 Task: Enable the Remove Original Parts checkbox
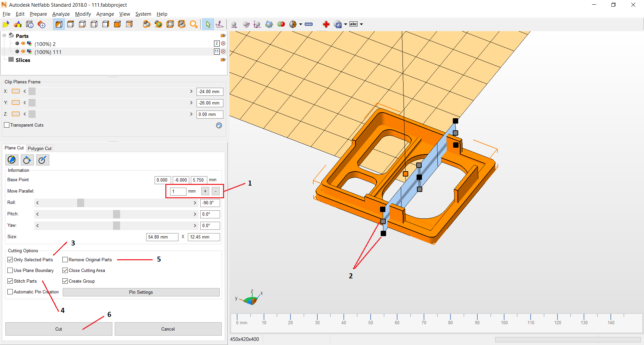[x=65, y=260]
